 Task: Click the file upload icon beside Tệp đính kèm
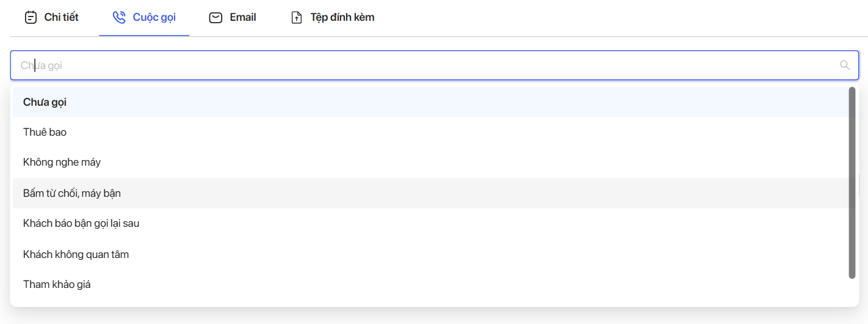[x=297, y=18]
